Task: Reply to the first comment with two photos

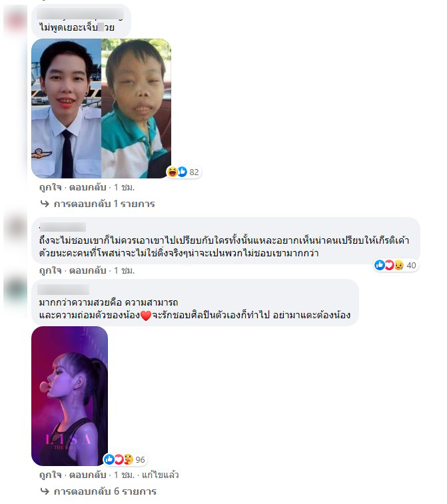Action: tap(88, 187)
